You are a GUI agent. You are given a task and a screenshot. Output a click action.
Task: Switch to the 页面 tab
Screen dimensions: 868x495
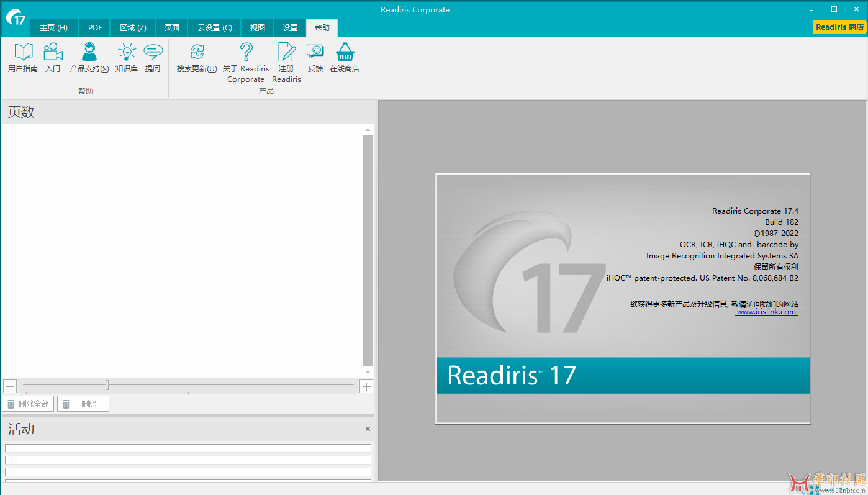point(172,28)
